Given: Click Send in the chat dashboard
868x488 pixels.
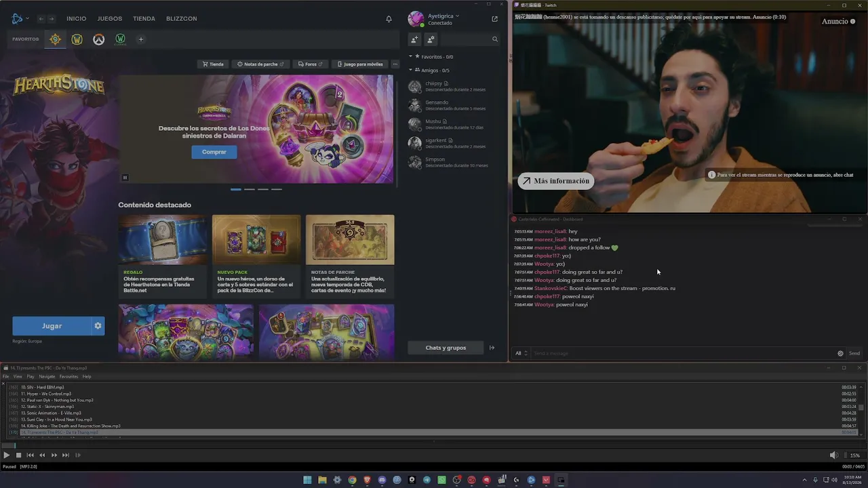Looking at the screenshot, I should (x=854, y=353).
